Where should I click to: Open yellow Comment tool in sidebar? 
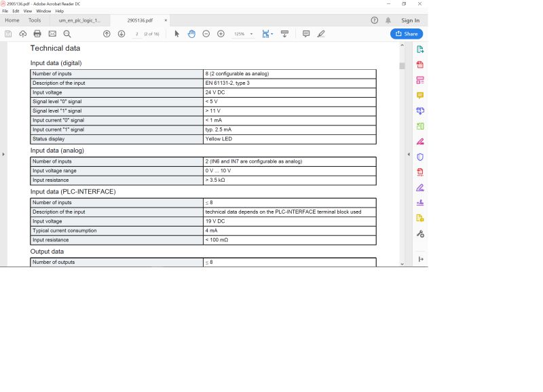coord(420,96)
